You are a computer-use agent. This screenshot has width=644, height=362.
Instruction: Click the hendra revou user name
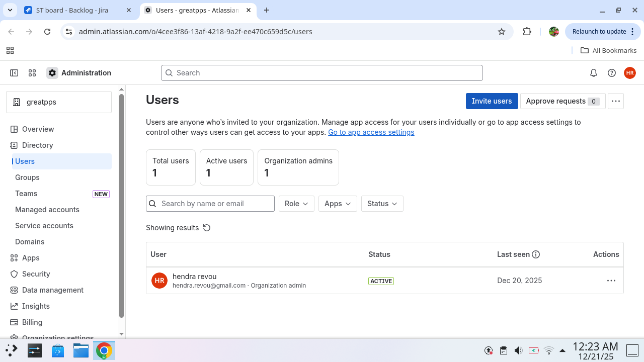coord(194,277)
